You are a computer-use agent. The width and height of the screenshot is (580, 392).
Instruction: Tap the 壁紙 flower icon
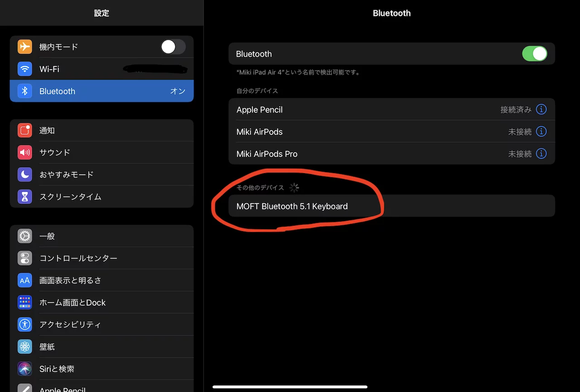25,347
